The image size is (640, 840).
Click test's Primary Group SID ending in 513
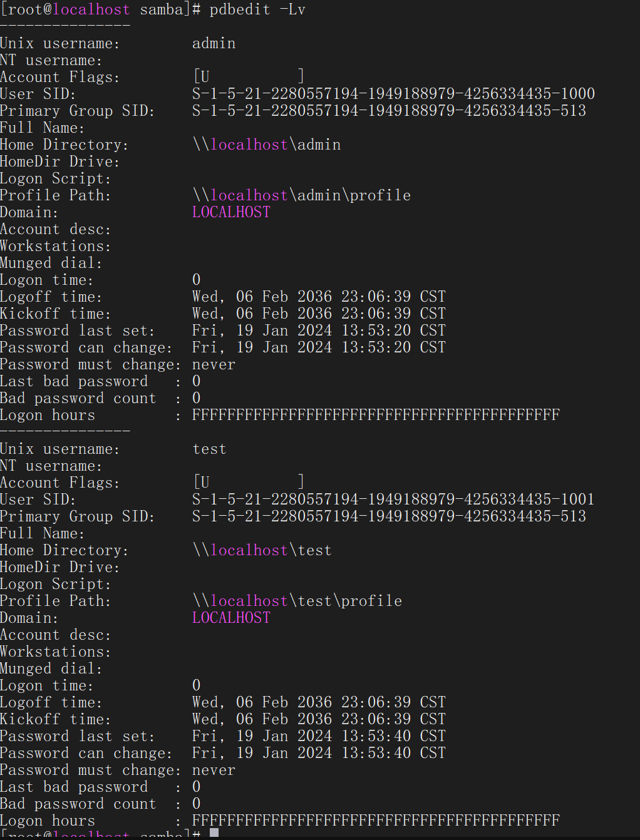click(x=389, y=516)
